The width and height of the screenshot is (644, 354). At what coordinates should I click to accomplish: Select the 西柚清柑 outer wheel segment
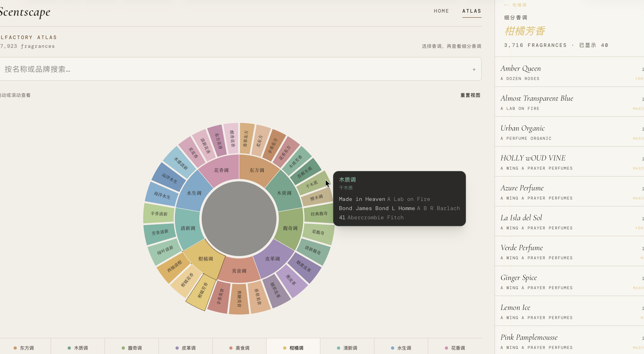point(175,267)
